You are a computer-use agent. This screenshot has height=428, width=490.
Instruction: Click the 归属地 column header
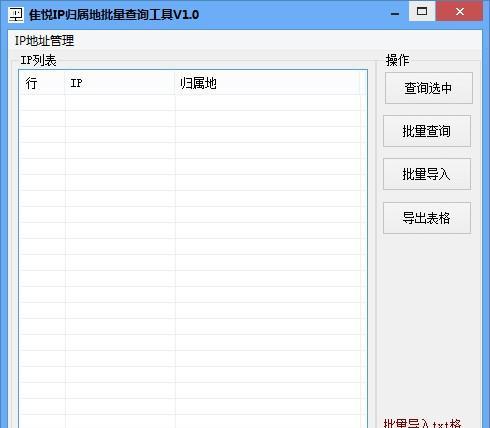pyautogui.click(x=268, y=83)
